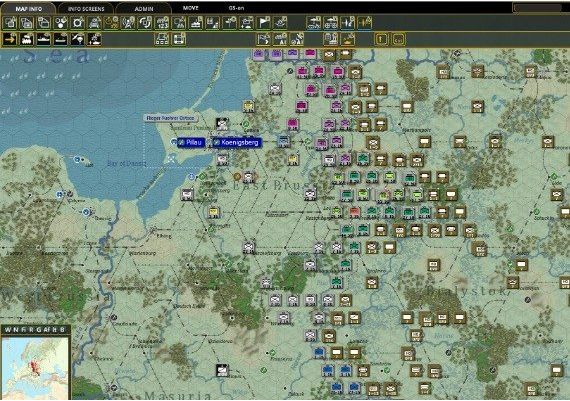Select the orange arrow Move mode icon
Image resolution: width=570 pixels, height=401 pixels.
(10, 39)
